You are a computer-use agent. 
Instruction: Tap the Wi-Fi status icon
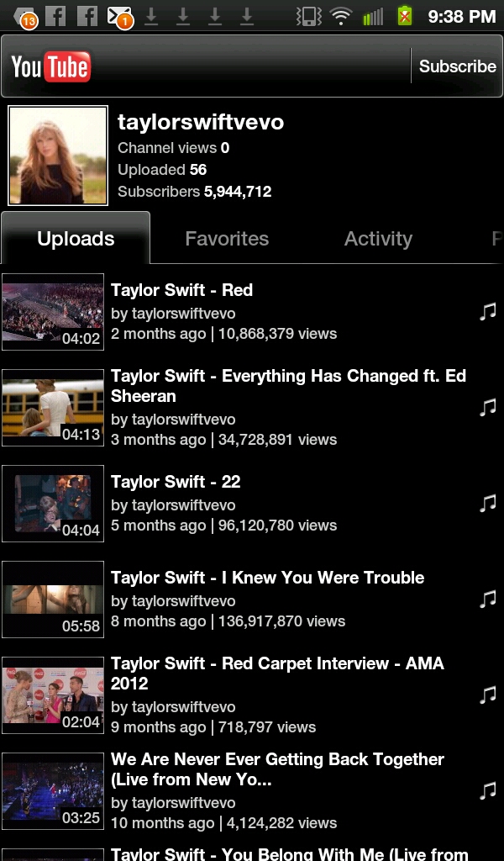340,17
